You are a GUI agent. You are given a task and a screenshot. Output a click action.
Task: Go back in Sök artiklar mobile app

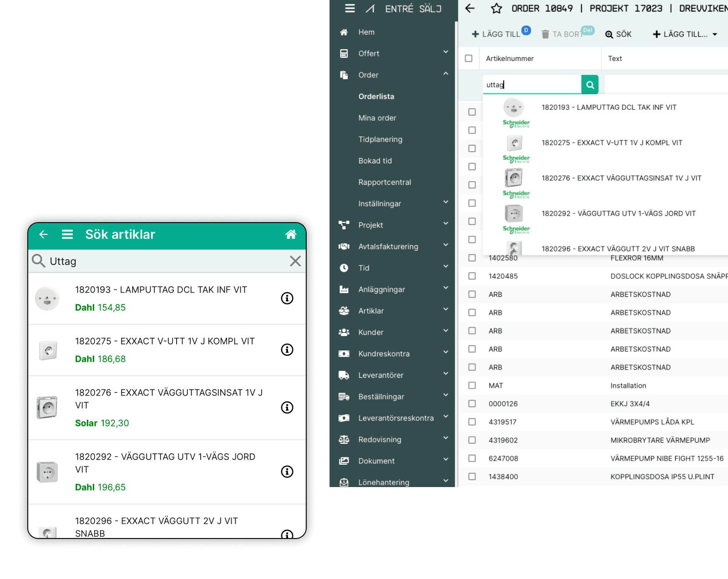pos(44,234)
